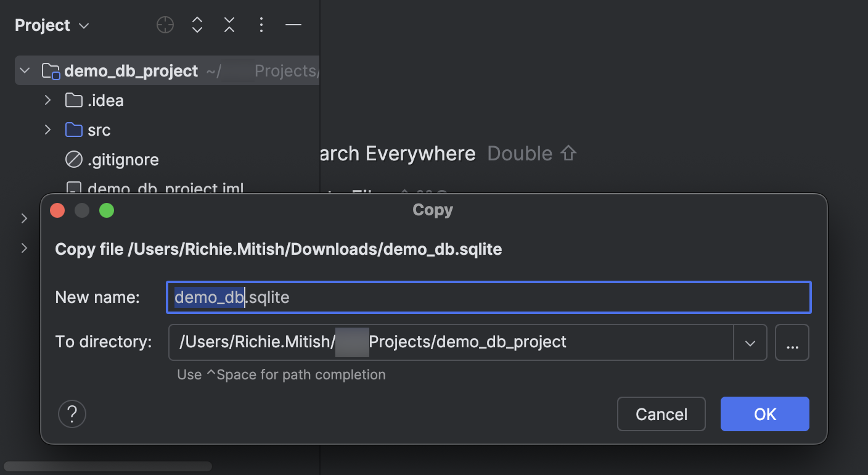Image resolution: width=868 pixels, height=475 pixels.
Task: Click the .gitignore ignored-file icon
Action: pyautogui.click(x=73, y=159)
